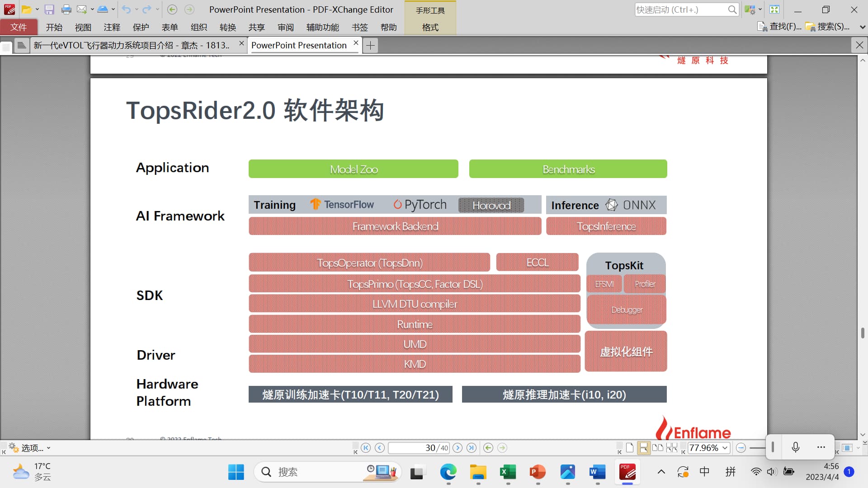This screenshot has width=868, height=488.
Task: Select two pages facing layout
Action: (658, 448)
